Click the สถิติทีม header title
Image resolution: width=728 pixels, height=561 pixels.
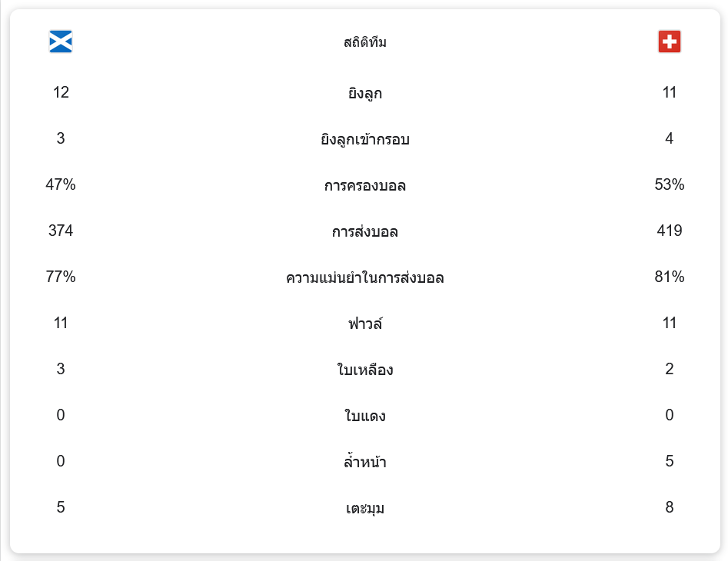(365, 42)
